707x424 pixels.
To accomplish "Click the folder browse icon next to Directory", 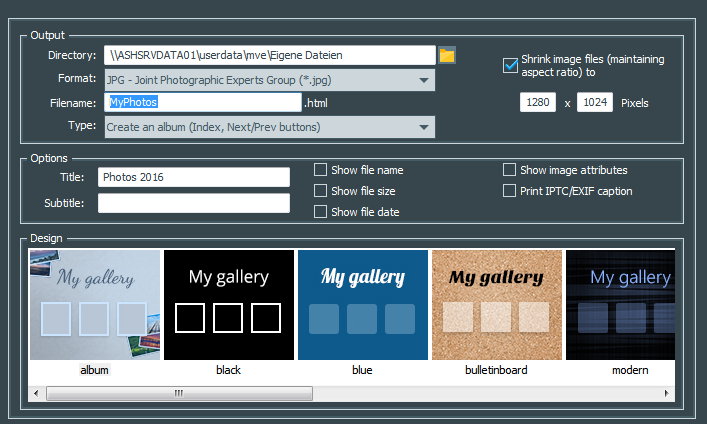I will pos(447,55).
